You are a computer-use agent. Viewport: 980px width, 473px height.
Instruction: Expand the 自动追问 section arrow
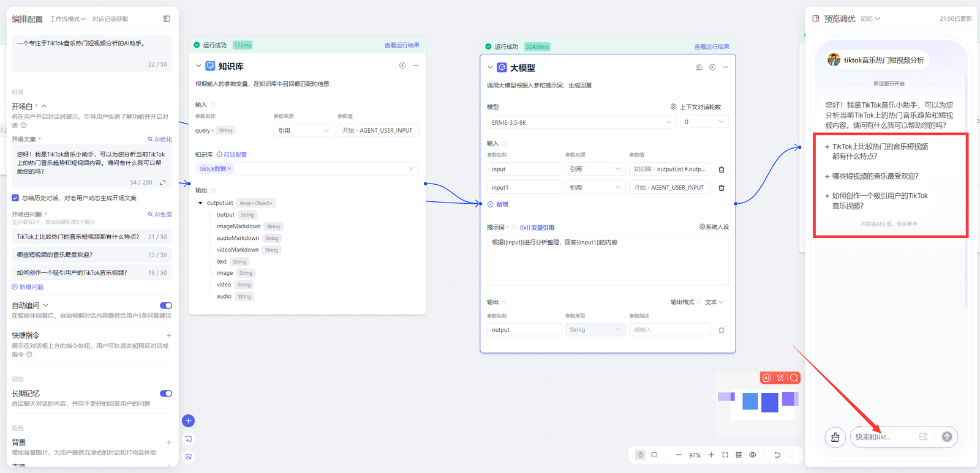(46, 305)
